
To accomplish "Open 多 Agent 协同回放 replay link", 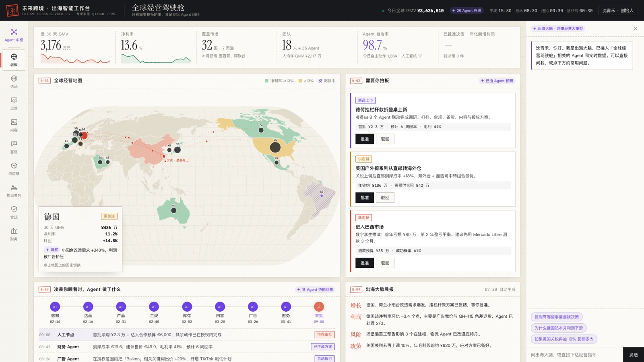I will pos(315,290).
